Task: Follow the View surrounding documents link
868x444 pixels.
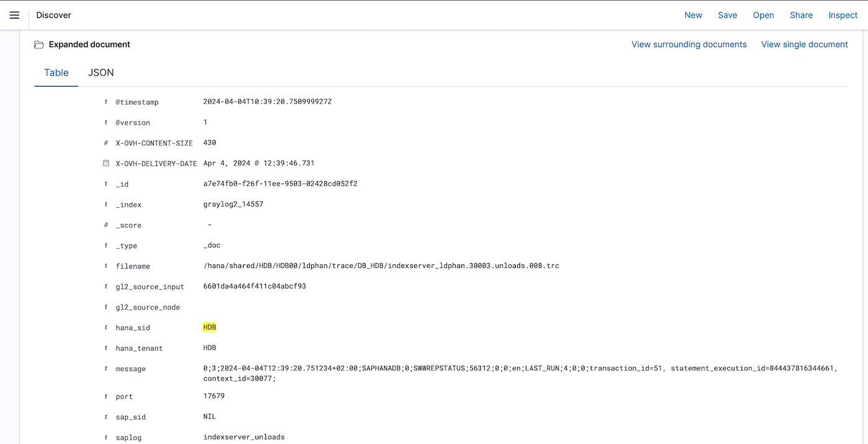Action: click(x=689, y=45)
